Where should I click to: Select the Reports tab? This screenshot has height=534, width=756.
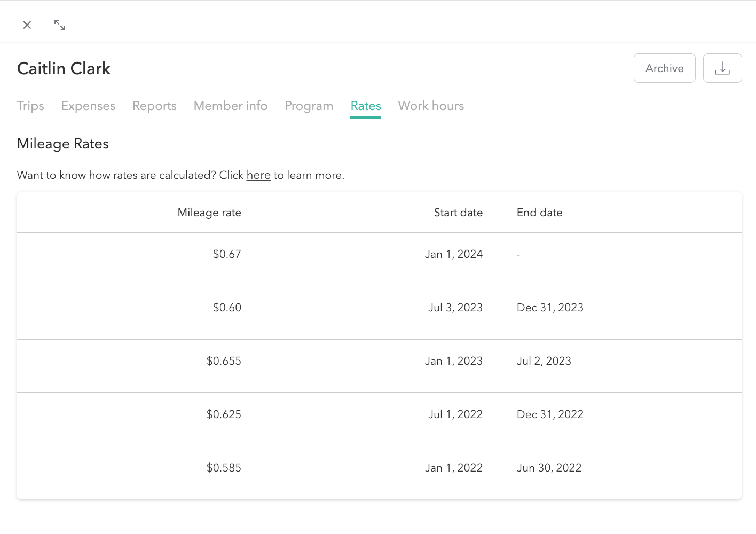[x=154, y=106]
